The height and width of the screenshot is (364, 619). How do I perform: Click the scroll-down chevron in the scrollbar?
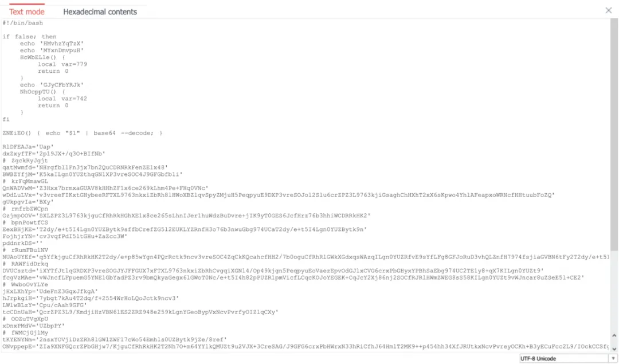click(x=614, y=349)
